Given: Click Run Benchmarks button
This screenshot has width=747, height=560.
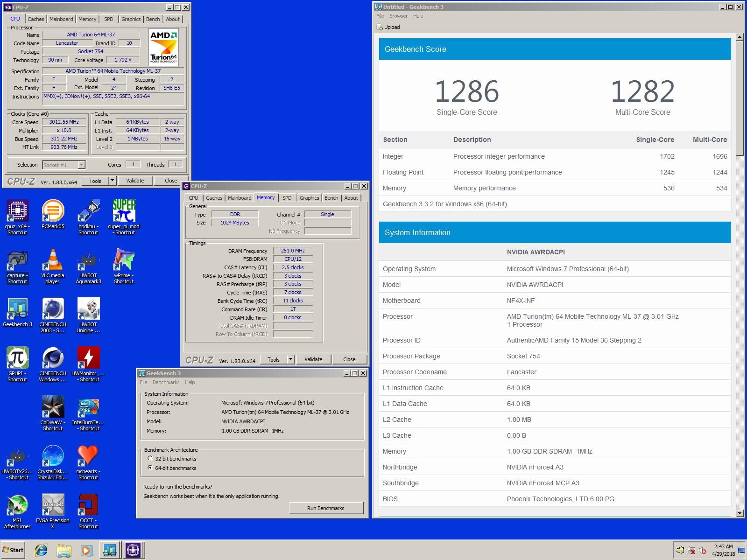Looking at the screenshot, I should 326,508.
